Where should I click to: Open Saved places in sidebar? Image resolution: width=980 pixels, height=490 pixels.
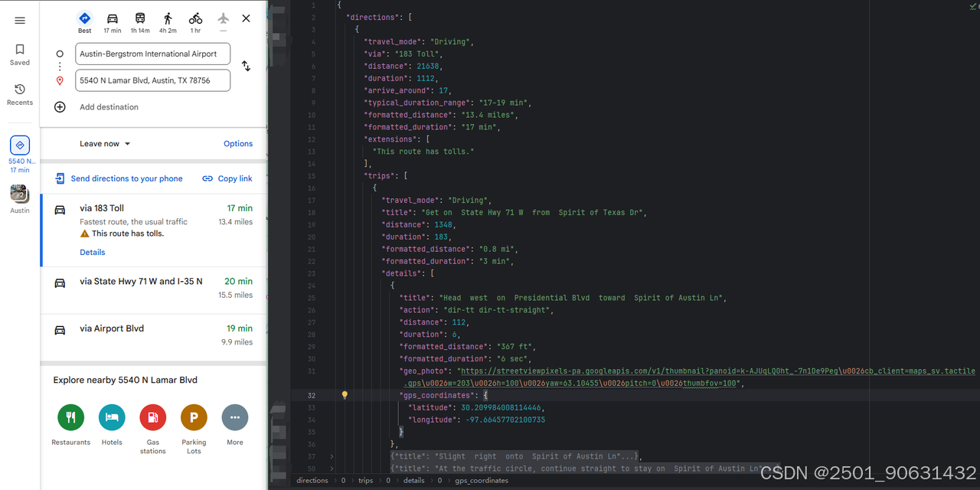[20, 54]
